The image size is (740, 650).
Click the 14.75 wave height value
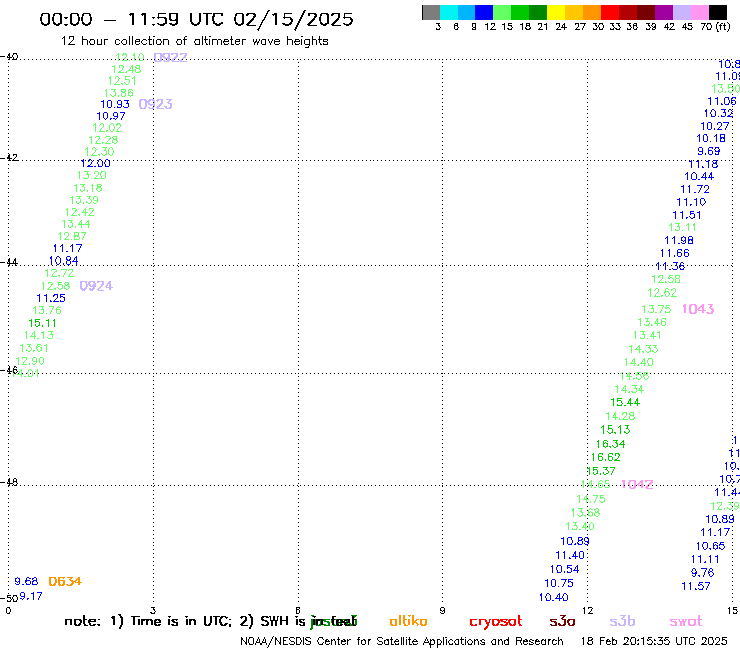point(591,498)
